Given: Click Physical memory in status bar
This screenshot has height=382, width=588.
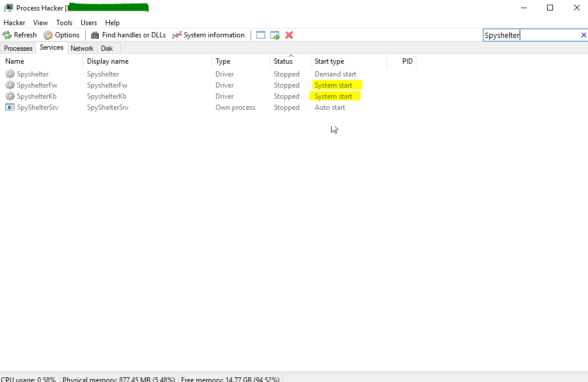Looking at the screenshot, I should pyautogui.click(x=119, y=378).
